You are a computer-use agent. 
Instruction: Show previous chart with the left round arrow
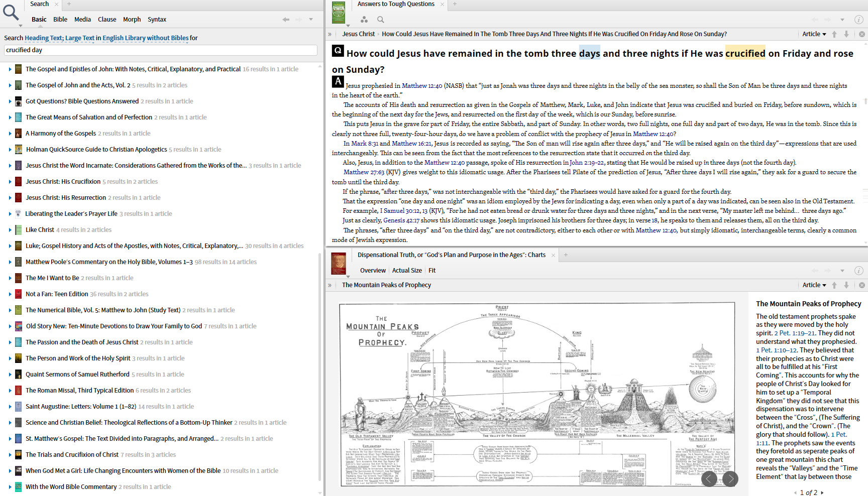tap(709, 479)
